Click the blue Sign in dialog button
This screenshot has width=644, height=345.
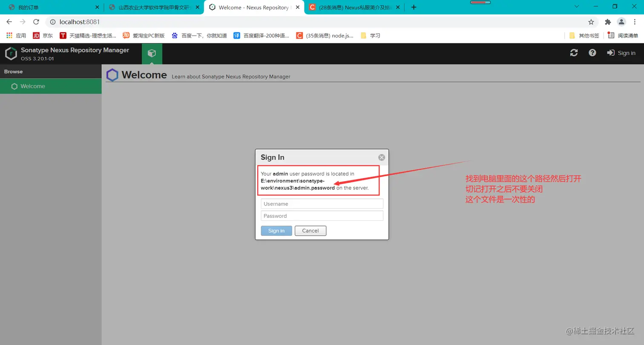pos(276,231)
